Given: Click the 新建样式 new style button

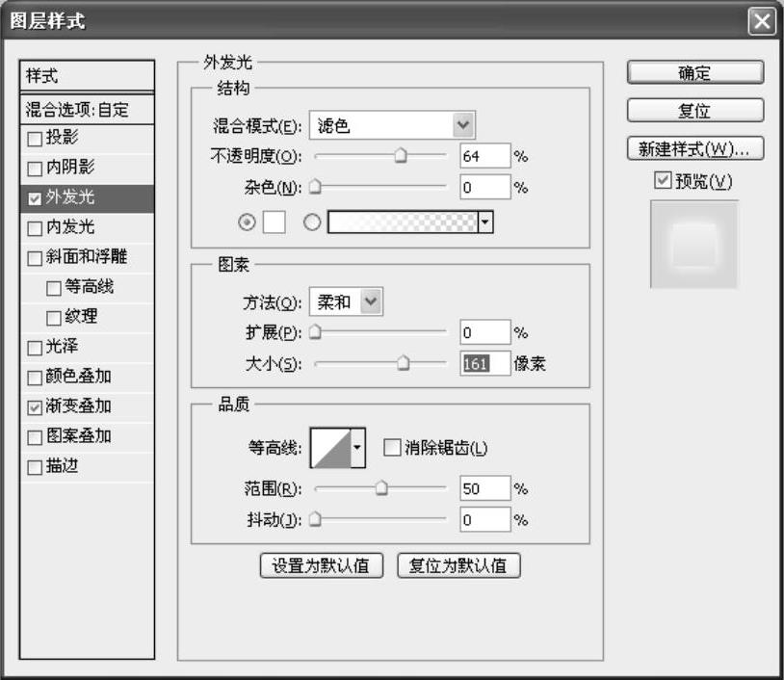Looking at the screenshot, I should 695,148.
